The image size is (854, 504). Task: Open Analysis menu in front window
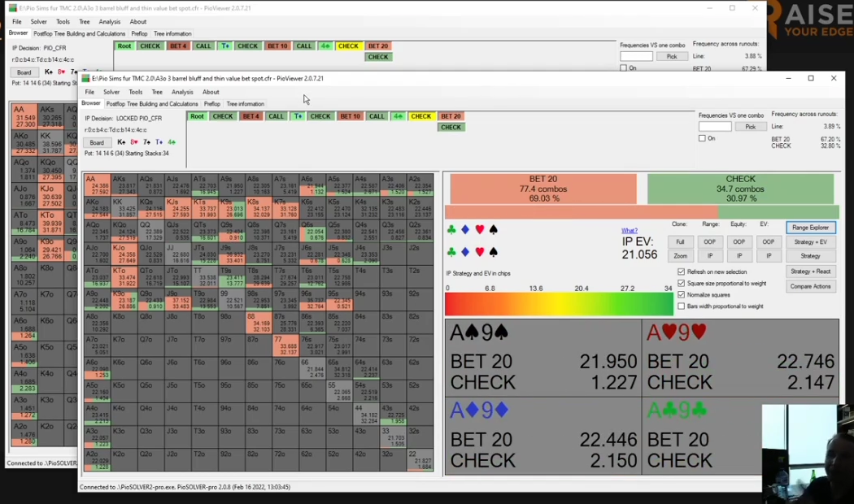click(x=182, y=92)
